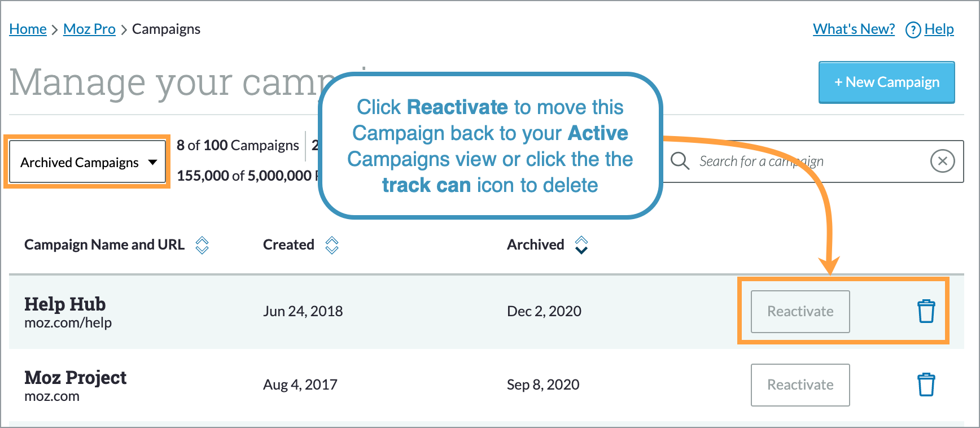The width and height of the screenshot is (980, 428).
Task: Navigate to the Moz Pro breadcrumb
Action: pos(89,29)
